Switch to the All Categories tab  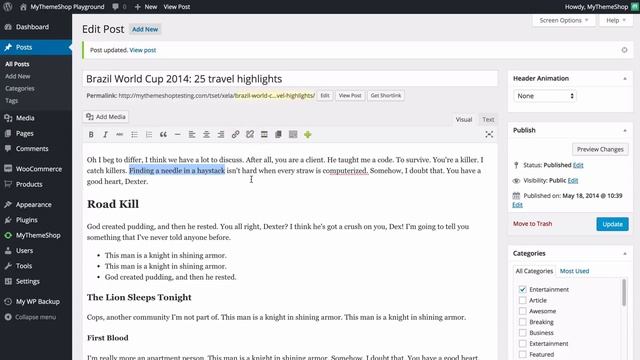point(534,271)
